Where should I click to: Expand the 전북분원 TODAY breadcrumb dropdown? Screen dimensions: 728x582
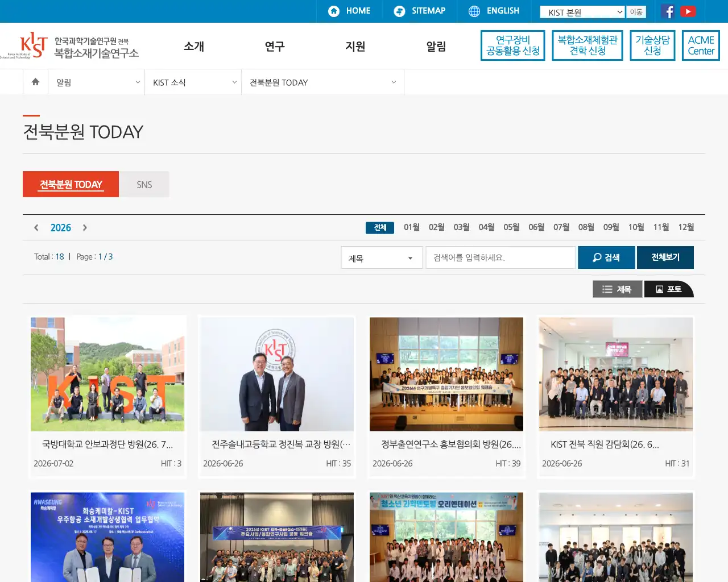322,82
